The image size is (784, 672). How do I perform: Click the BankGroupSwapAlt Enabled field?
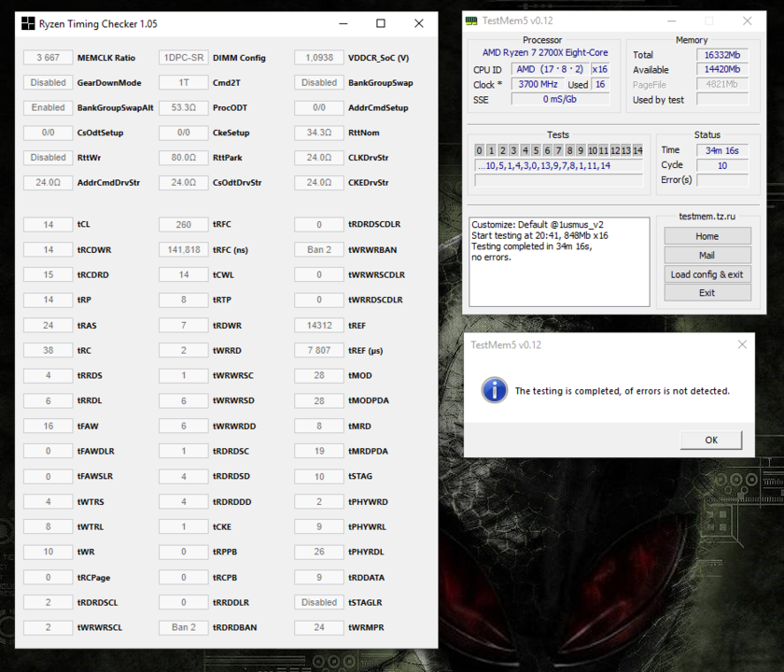[x=48, y=107]
